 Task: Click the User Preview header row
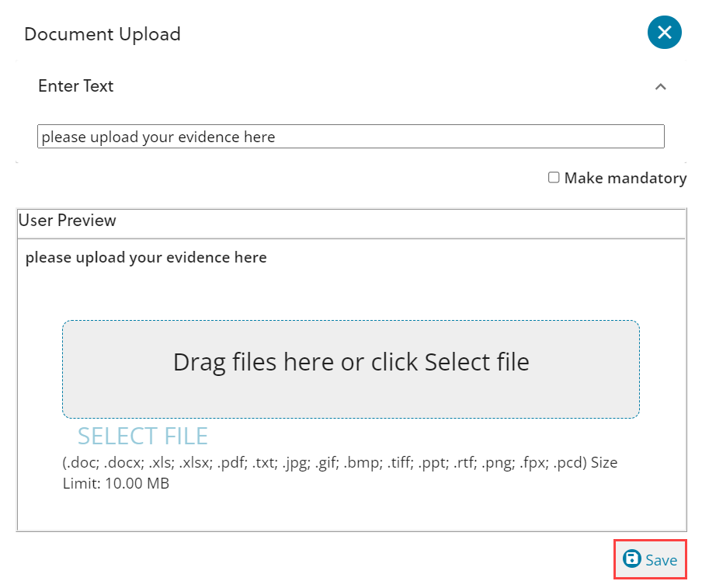351,221
